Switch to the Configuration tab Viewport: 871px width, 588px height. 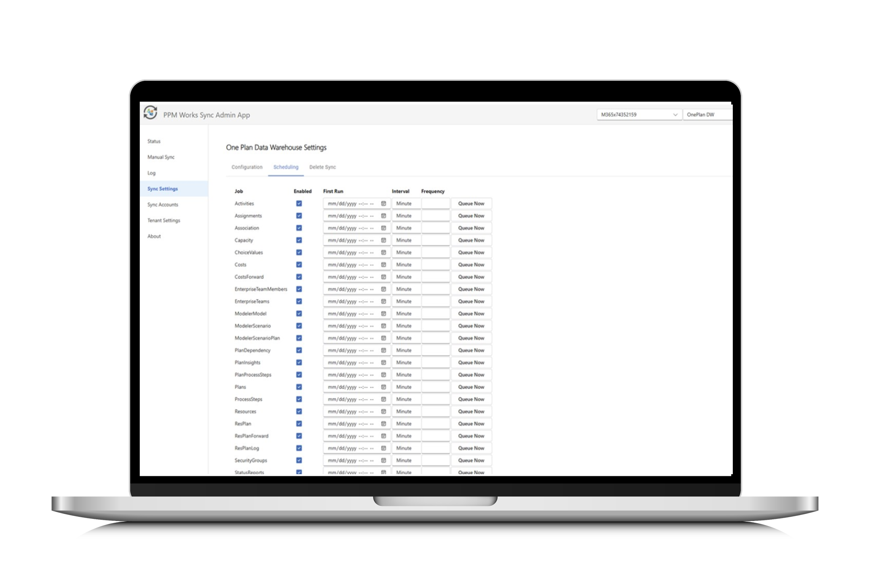pos(247,167)
